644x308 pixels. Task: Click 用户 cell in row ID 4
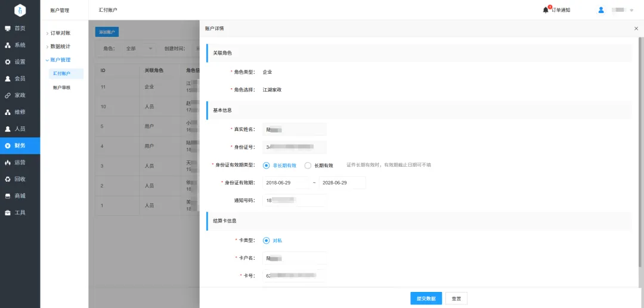pos(149,147)
